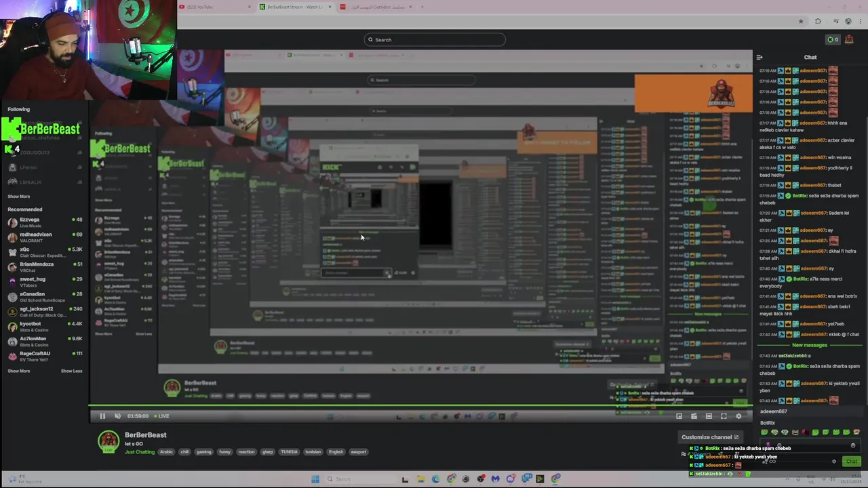Enter fullscreen mode on the video player
This screenshot has height=488, width=868.
click(724, 416)
